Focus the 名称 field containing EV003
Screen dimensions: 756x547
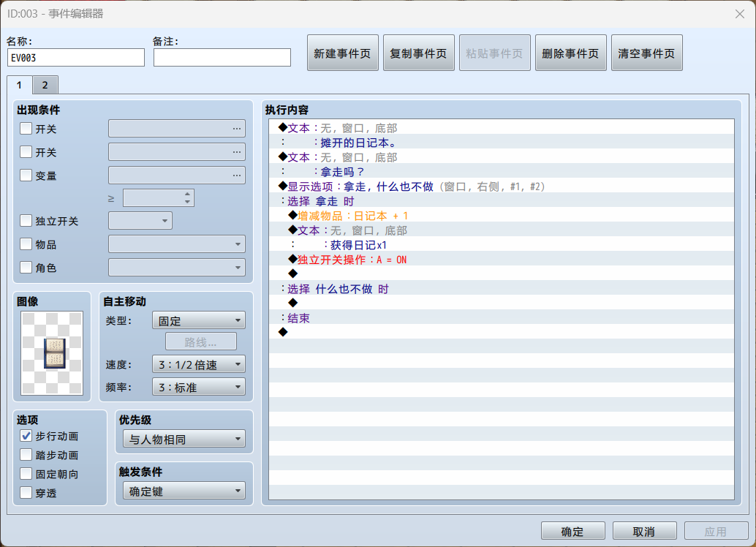click(76, 57)
